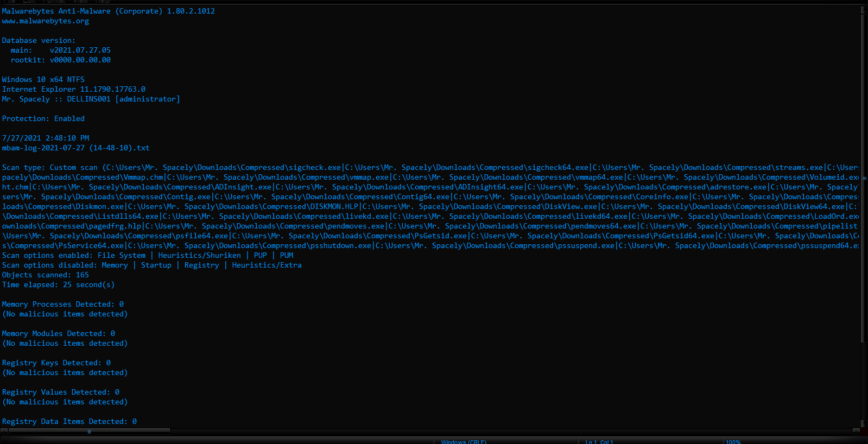This screenshot has width=868, height=444.
Task: Click the horizontal scrollbar thumb
Action: coord(89,432)
